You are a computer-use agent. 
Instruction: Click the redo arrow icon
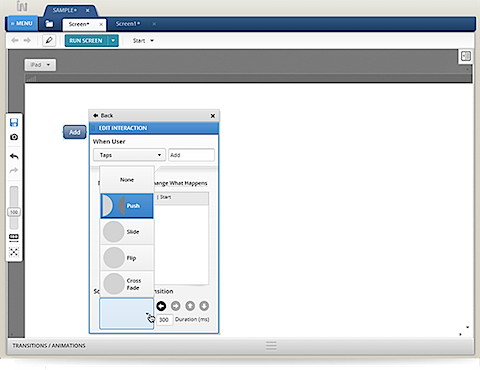[x=14, y=170]
